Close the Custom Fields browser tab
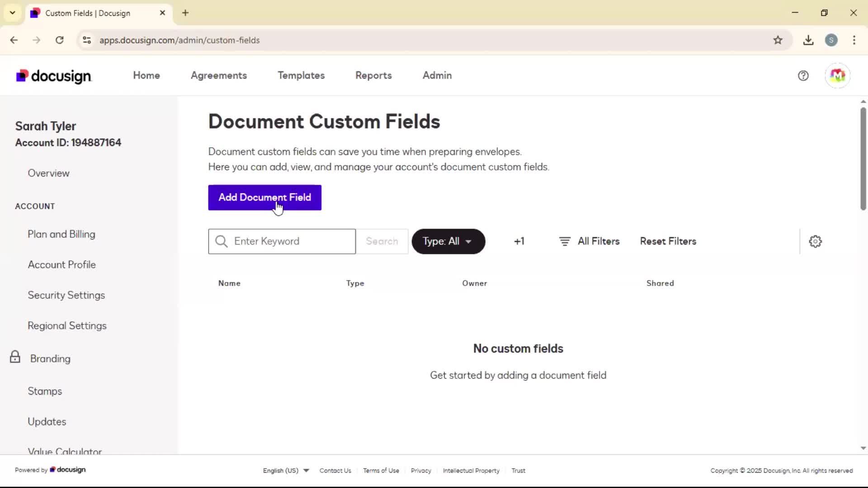The height and width of the screenshot is (488, 868). point(162,13)
